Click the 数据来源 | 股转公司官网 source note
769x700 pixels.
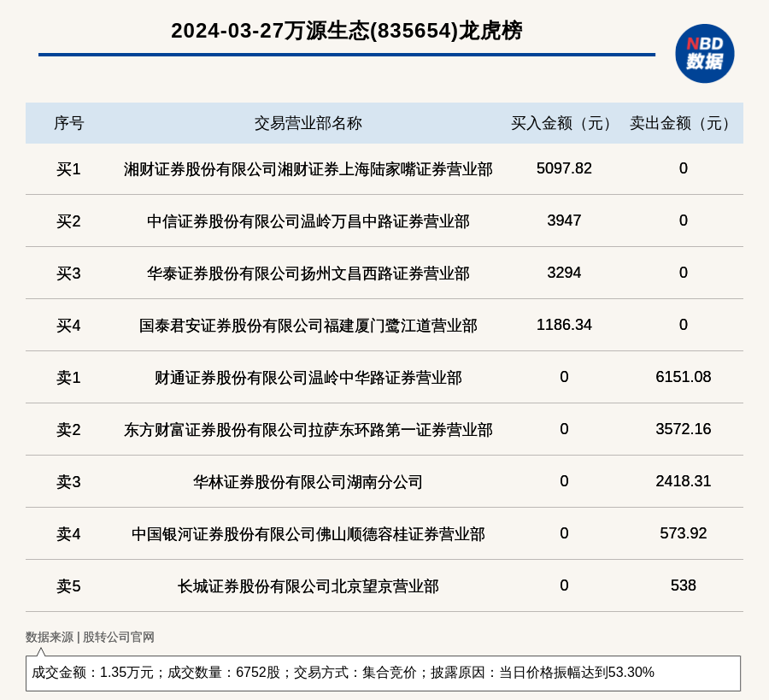point(90,637)
